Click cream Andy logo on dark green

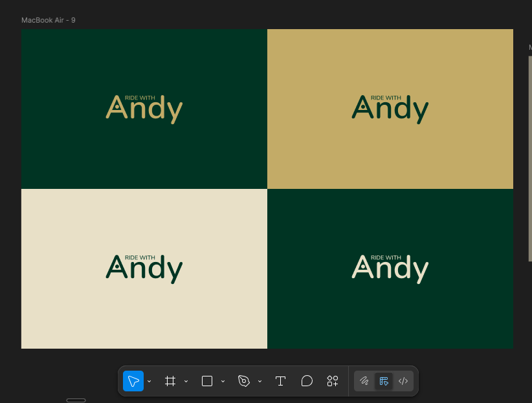click(390, 269)
